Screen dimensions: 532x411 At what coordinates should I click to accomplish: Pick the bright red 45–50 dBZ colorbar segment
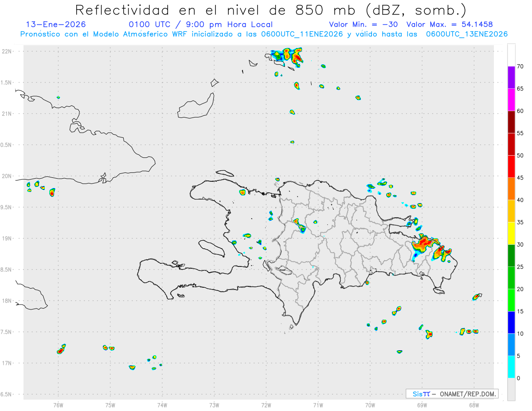(511, 167)
